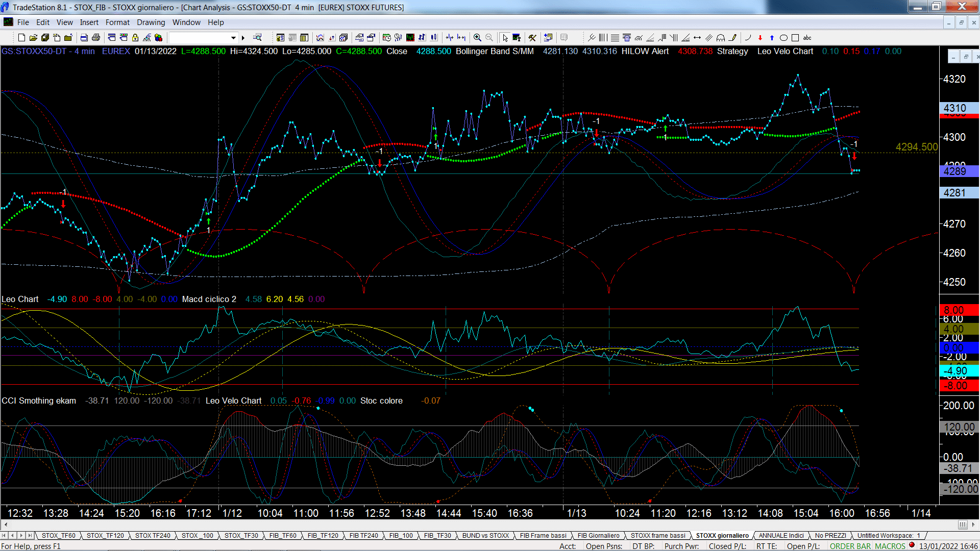Click the Zoom In magnifier

477,37
